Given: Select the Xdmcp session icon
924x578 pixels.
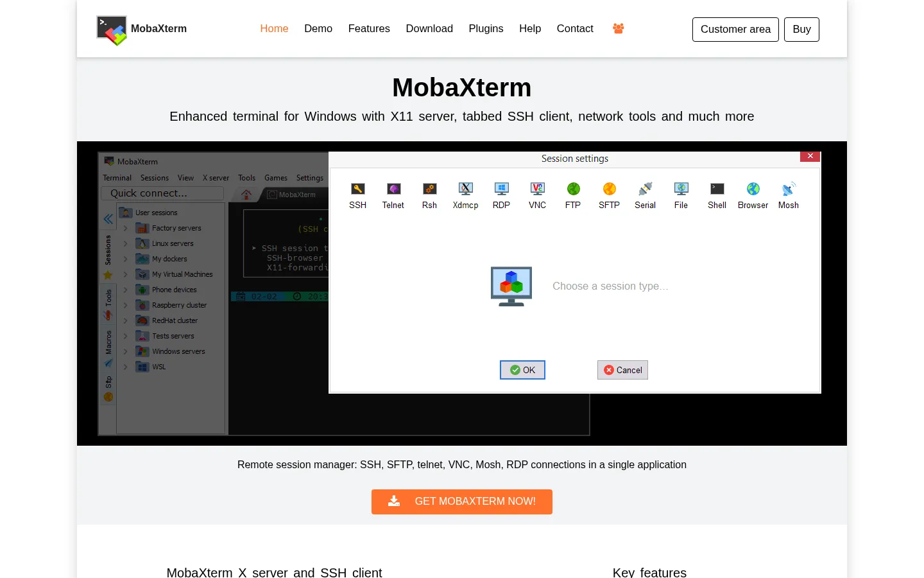Looking at the screenshot, I should click(x=466, y=189).
